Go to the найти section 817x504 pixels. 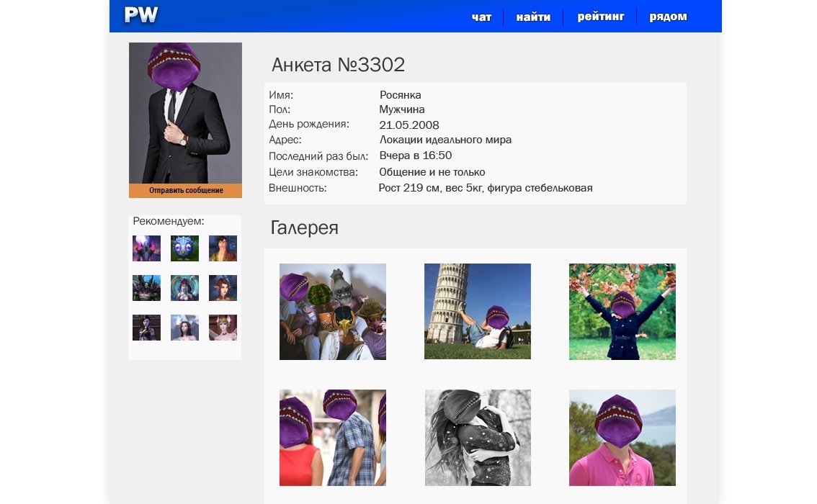533,17
